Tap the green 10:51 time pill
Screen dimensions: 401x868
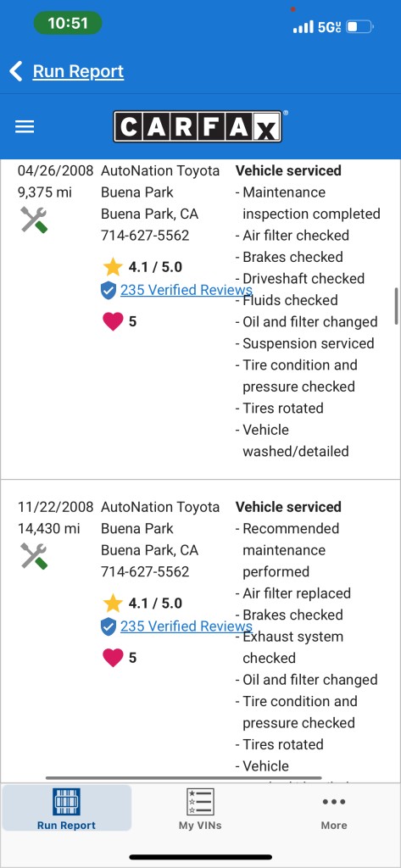coord(68,23)
